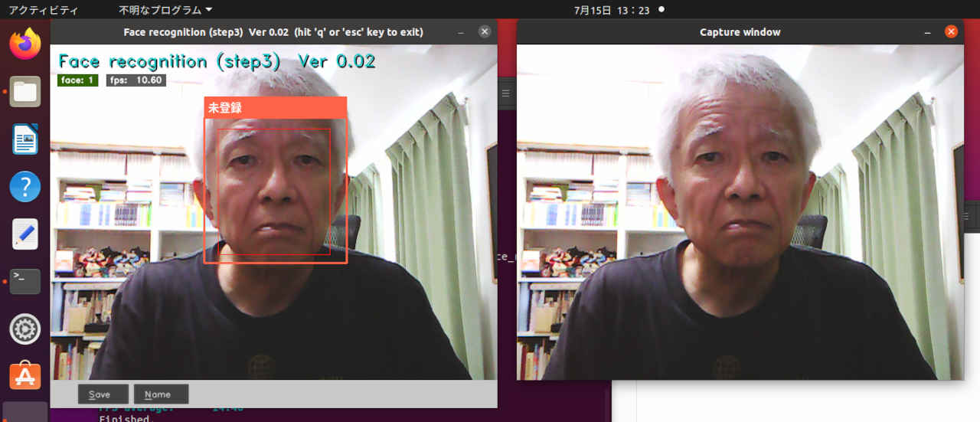Launch the Text Editor from dock

25,234
